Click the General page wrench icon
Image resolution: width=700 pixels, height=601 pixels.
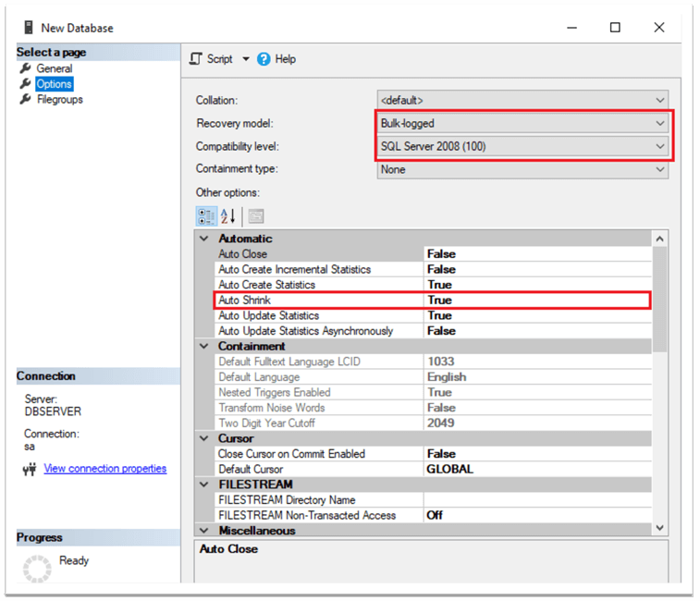[26, 68]
